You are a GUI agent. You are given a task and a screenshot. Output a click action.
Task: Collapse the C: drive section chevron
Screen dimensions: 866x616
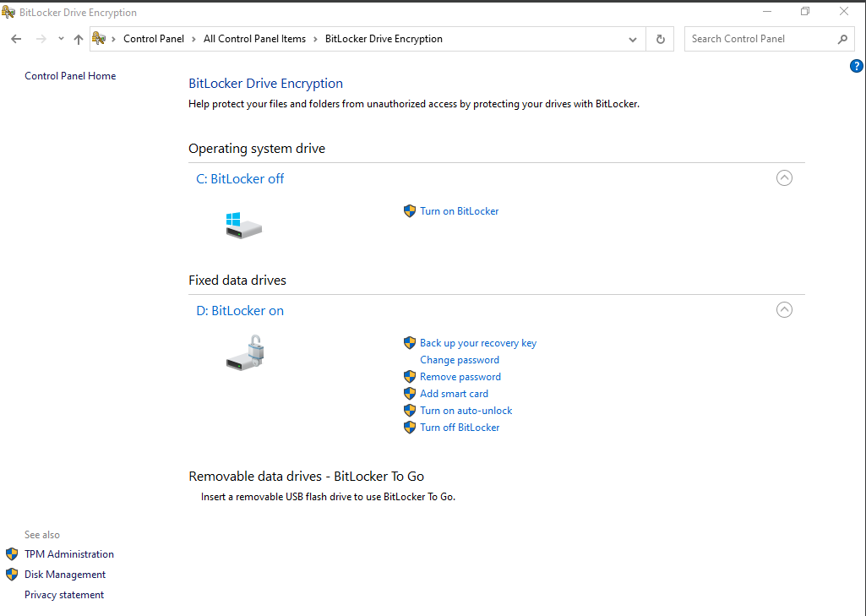pos(784,178)
